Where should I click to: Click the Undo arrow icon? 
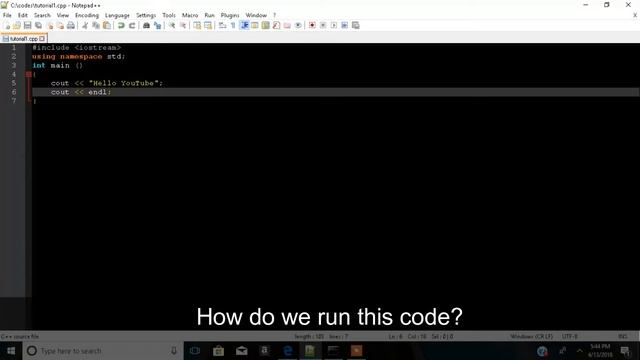pos(121,25)
